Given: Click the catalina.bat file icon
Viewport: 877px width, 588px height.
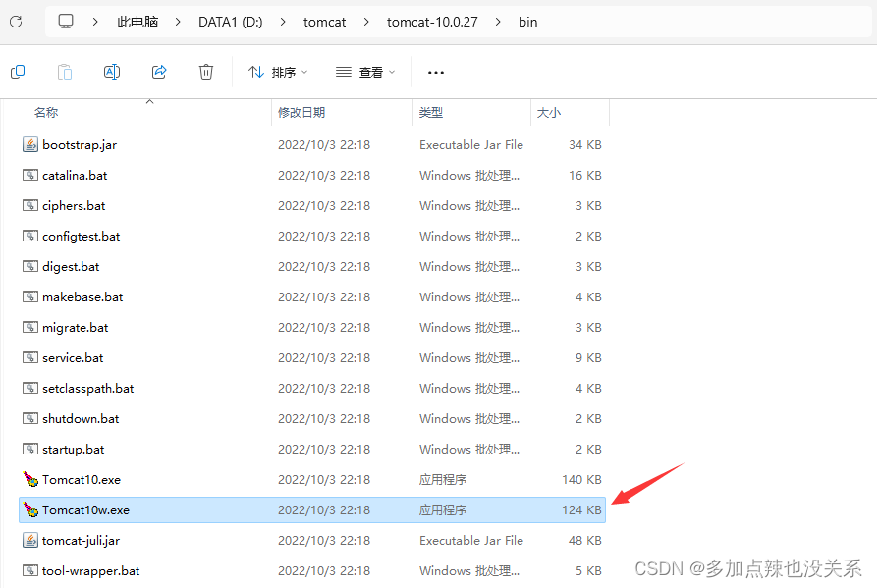Looking at the screenshot, I should click(30, 175).
